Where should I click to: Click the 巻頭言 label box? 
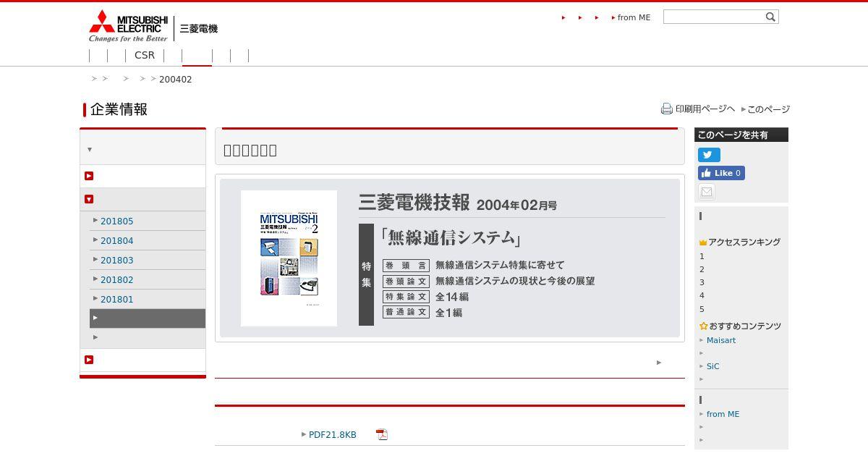click(x=406, y=266)
